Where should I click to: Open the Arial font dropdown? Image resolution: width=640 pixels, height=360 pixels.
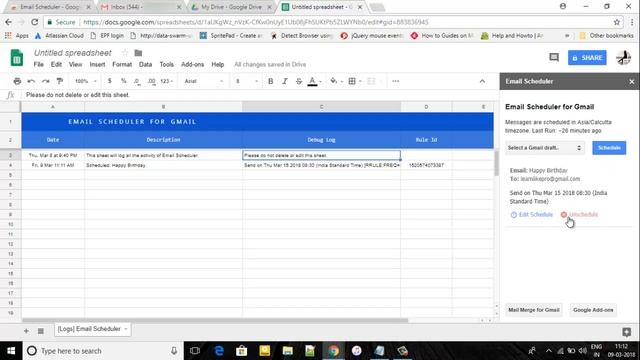click(x=204, y=81)
